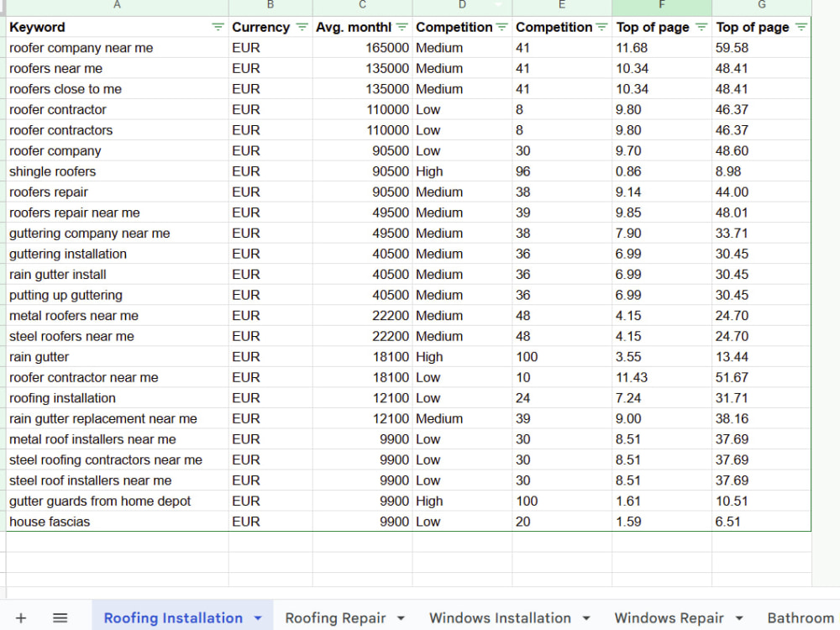This screenshot has height=630, width=840.
Task: Open filter icon in column G Top of page
Action: (x=801, y=28)
